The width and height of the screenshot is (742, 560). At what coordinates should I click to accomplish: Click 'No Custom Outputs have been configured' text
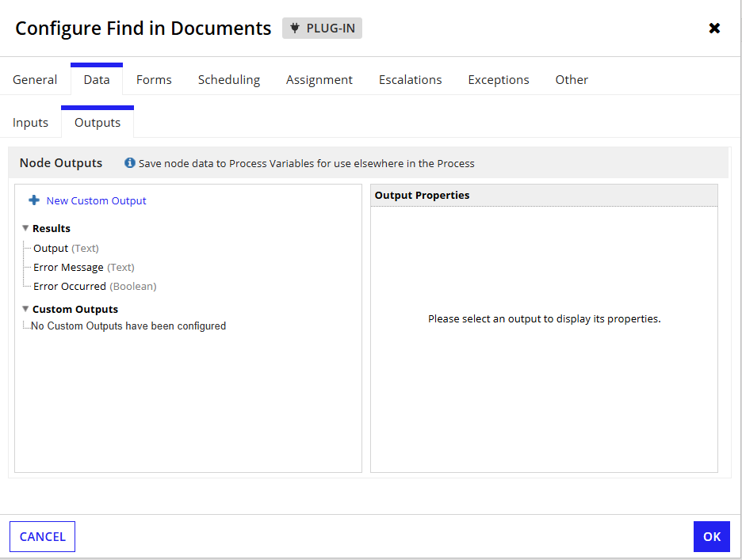click(x=128, y=326)
